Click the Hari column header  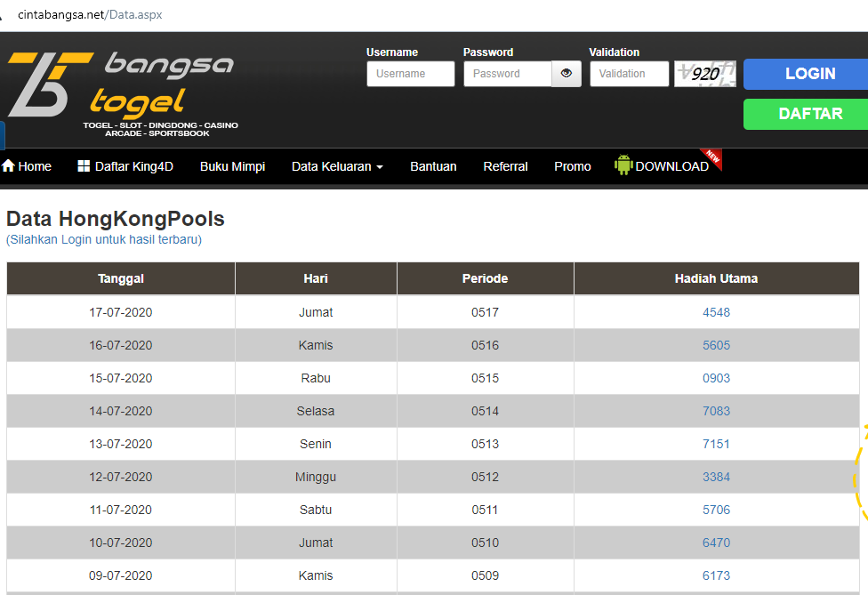tap(316, 278)
